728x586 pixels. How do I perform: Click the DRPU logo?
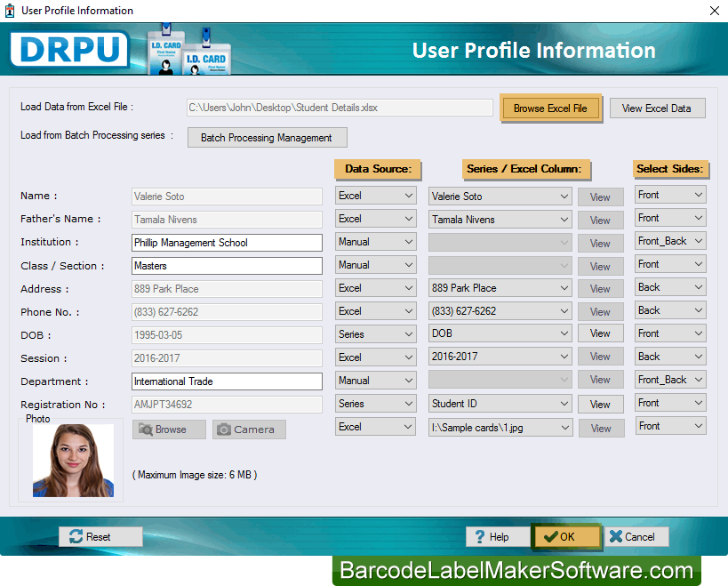(x=69, y=49)
